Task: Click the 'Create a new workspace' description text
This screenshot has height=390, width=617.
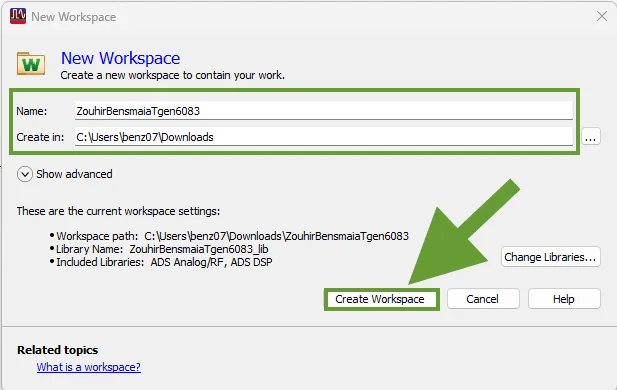Action: tap(172, 75)
